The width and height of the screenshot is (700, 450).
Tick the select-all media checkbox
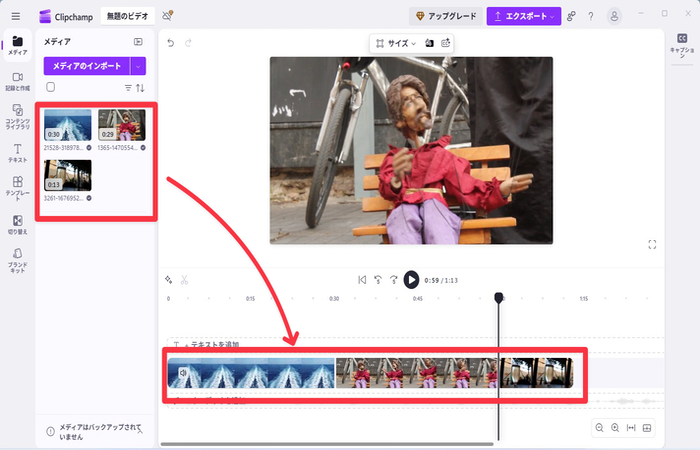point(51,87)
